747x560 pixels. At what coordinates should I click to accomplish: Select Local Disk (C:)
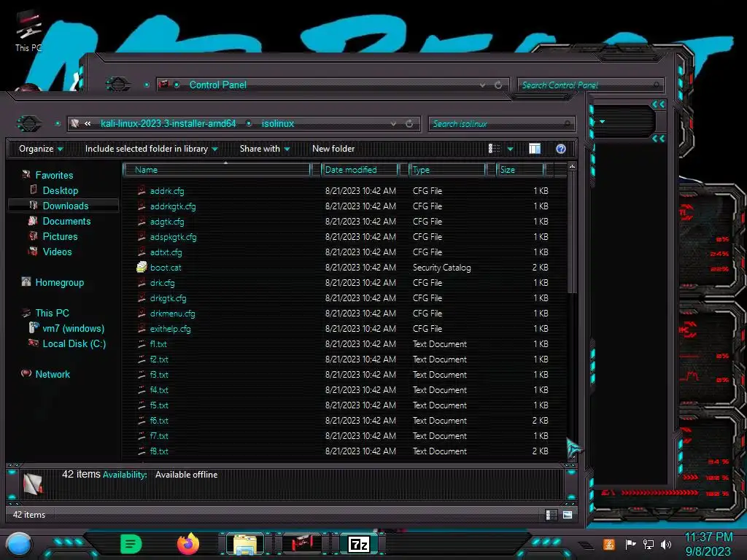(x=74, y=343)
